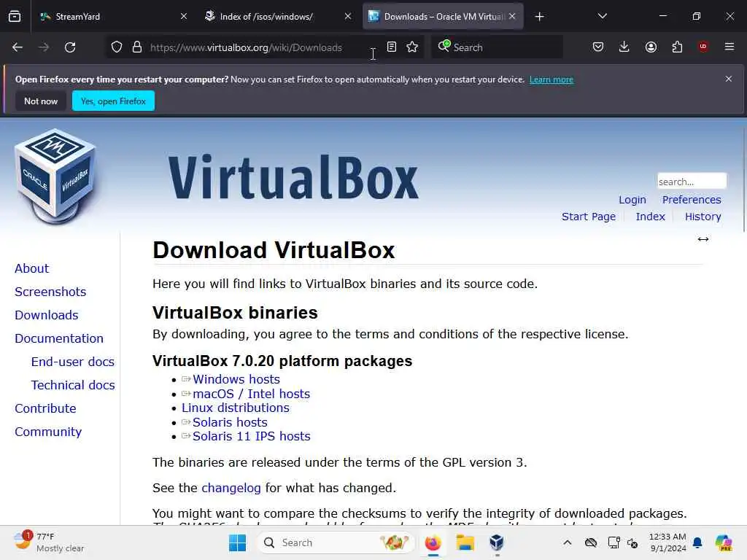Open the History navigation link
747x560 pixels.
(x=703, y=217)
